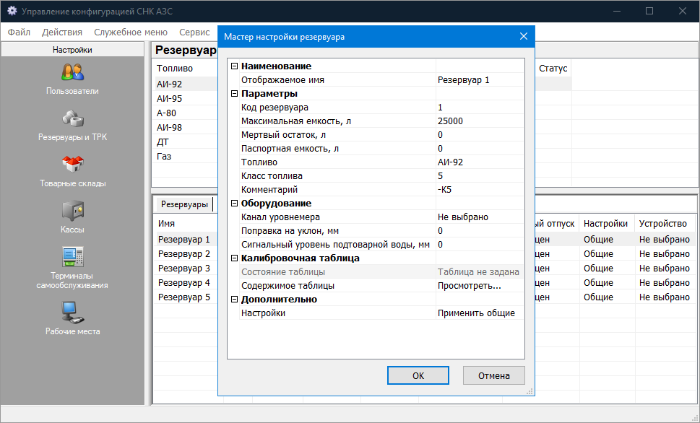Collapse the Калибровочная таблица group
Viewport: 700px width, 423px height.
click(234, 258)
